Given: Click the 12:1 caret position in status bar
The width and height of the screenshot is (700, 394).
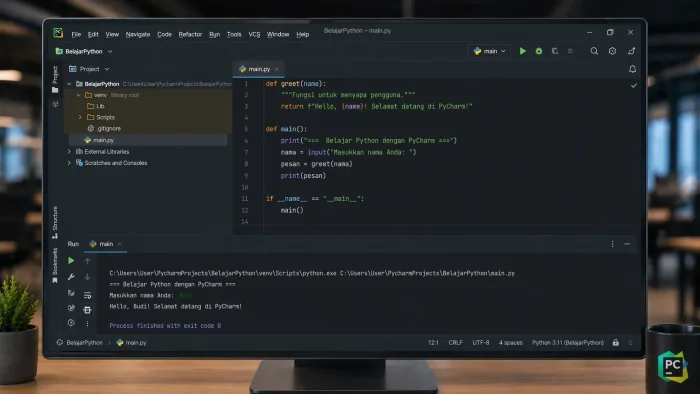Looking at the screenshot, I should (433, 343).
